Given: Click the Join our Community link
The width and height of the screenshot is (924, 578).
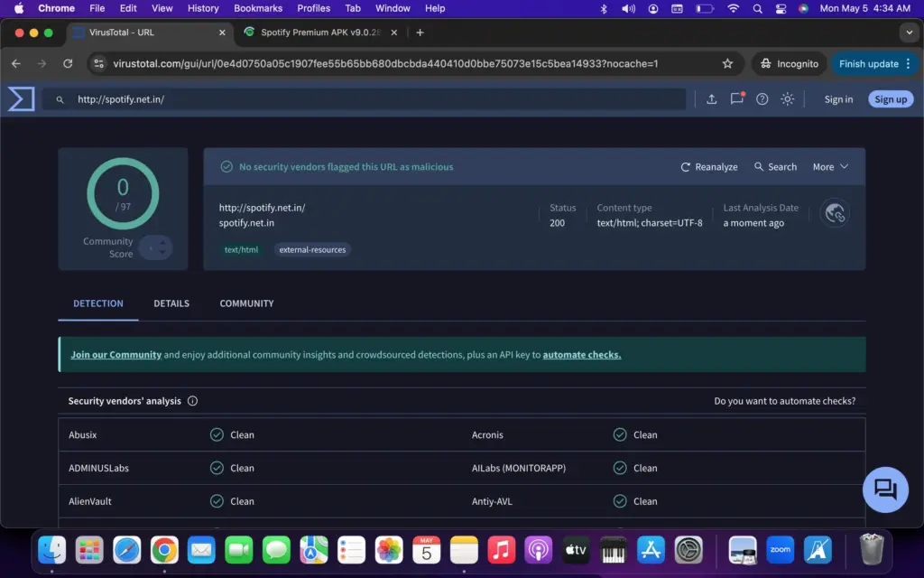Looking at the screenshot, I should pyautogui.click(x=115, y=355).
